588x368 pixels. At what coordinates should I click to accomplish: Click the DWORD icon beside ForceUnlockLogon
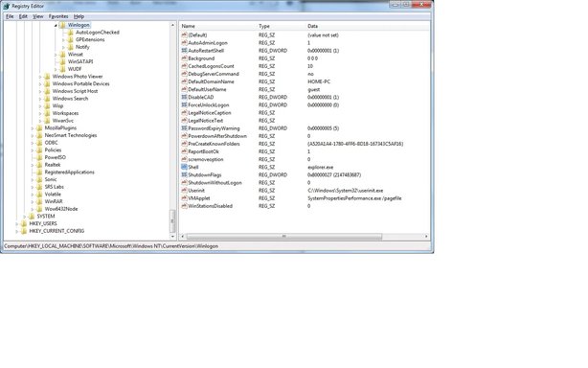pyautogui.click(x=184, y=105)
